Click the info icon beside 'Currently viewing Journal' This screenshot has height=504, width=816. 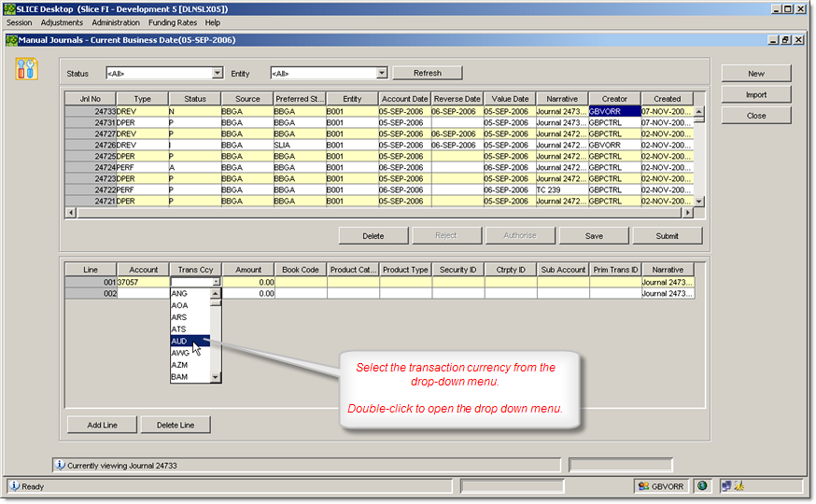[x=60, y=465]
